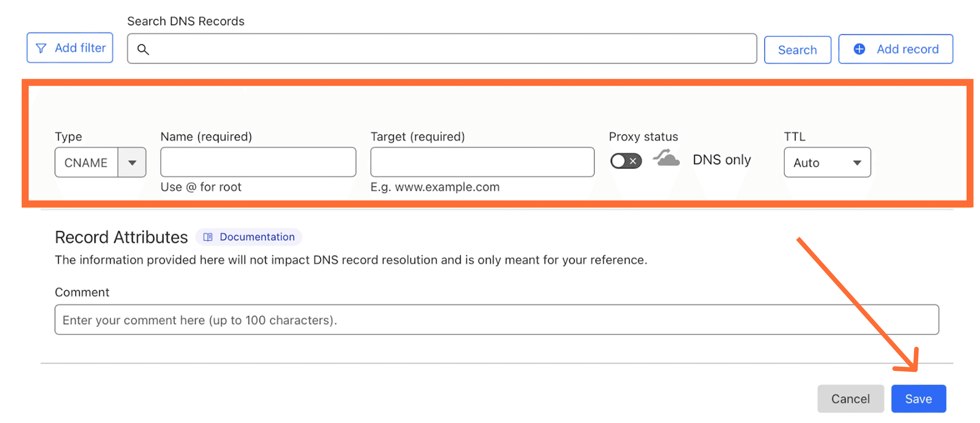980x423 pixels.
Task: Click the plus icon on Add record
Action: point(859,49)
